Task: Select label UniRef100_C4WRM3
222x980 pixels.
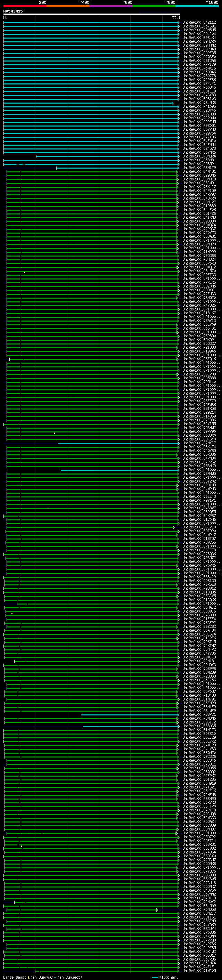Action: [199, 489]
